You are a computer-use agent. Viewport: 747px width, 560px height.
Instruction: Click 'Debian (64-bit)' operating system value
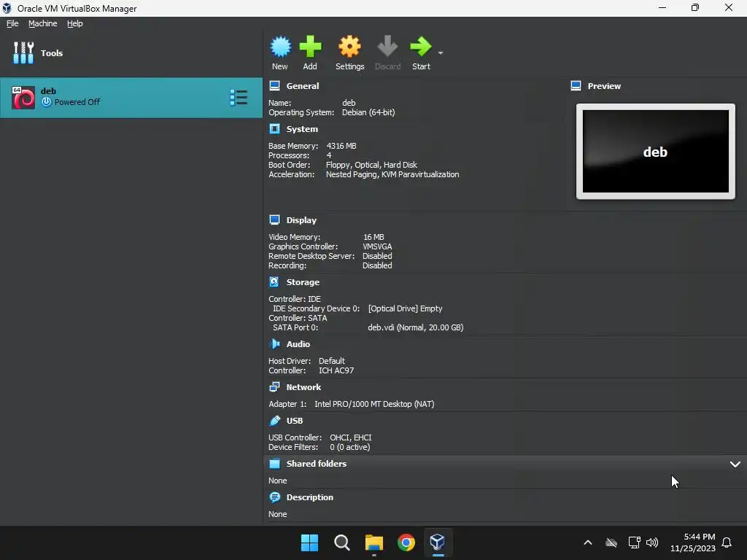[x=368, y=112]
